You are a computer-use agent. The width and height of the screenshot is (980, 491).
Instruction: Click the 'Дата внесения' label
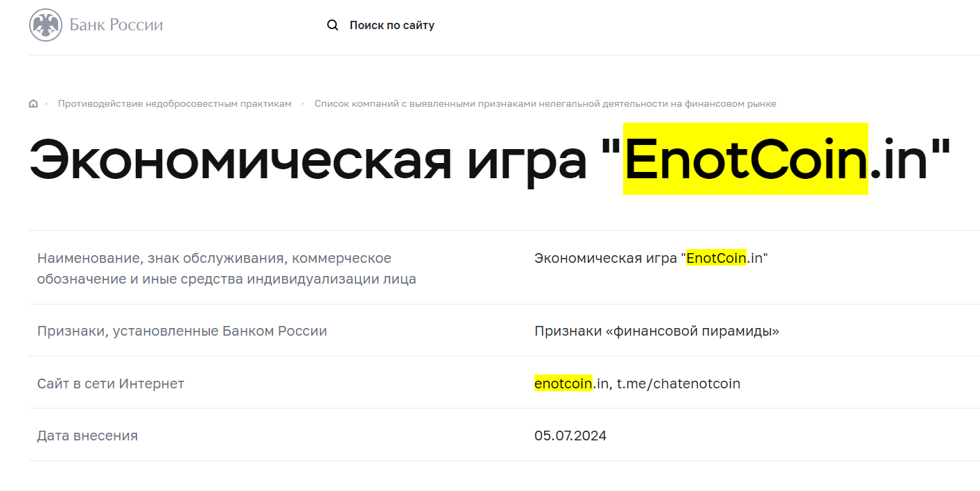(87, 436)
